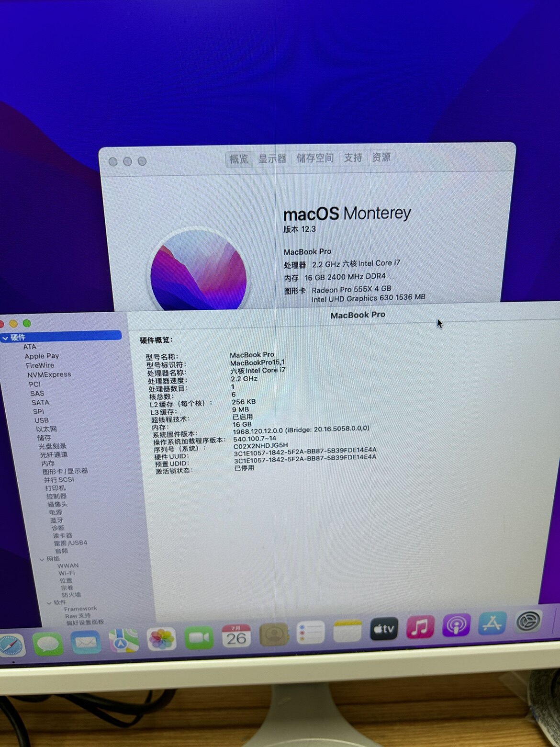Viewport: 560px width, 747px height.
Task: Select 以太网 in the sidebar
Action: (x=46, y=429)
